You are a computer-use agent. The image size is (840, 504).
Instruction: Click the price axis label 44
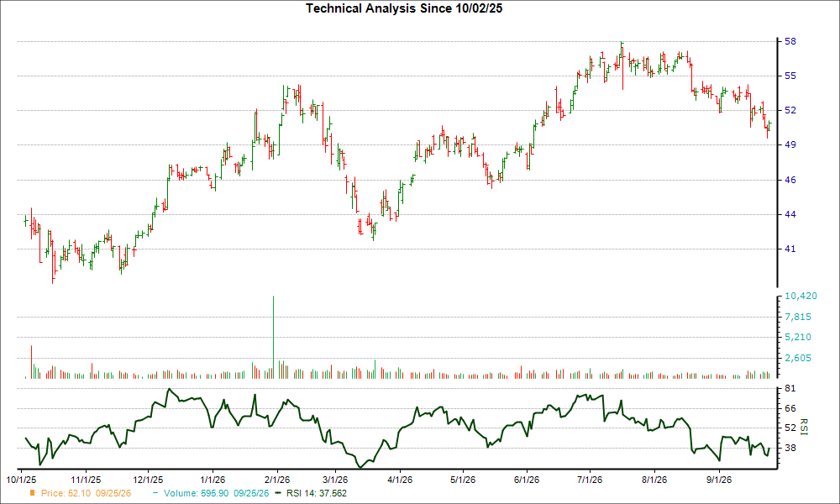pos(790,214)
